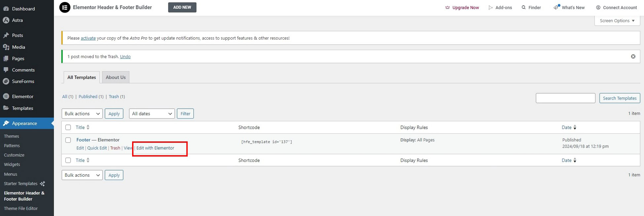Move Footer template to Trash
Viewport: 644px width, 216px height.
[115, 148]
